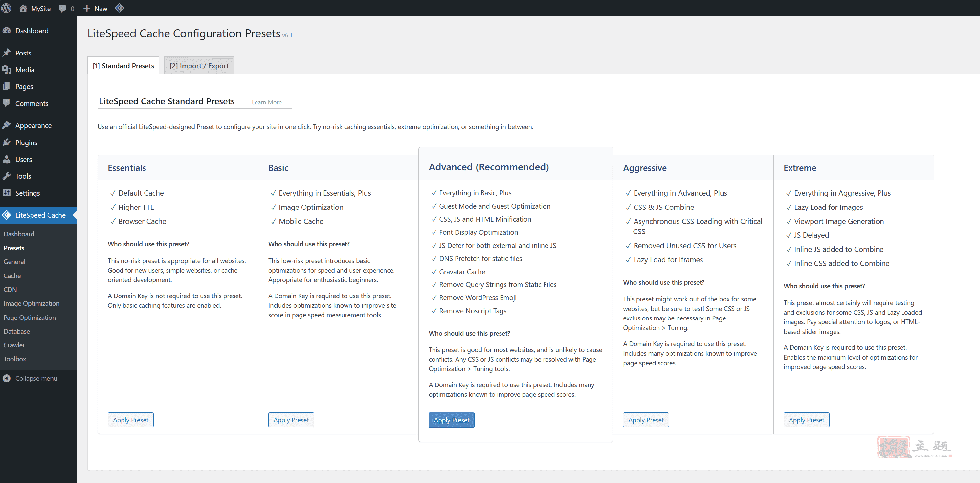
Task: Switch to Import / Export tab
Action: tap(199, 66)
